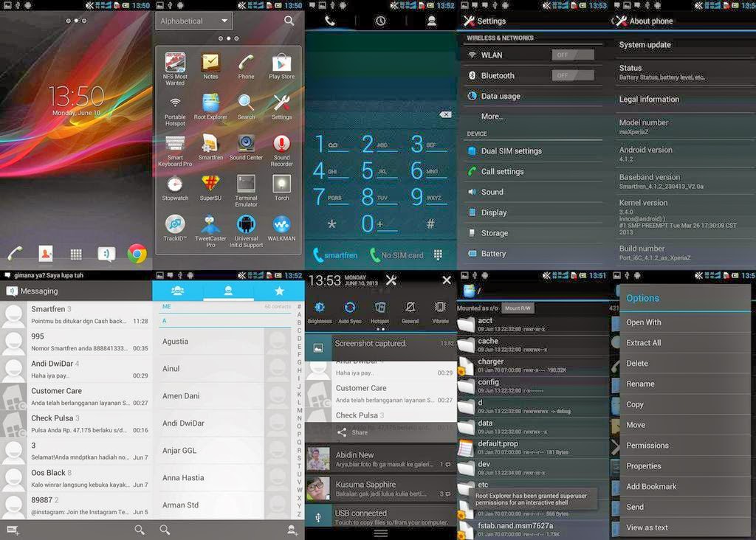Open the Stopwatch app
The height and width of the screenshot is (540, 756).
click(x=175, y=187)
